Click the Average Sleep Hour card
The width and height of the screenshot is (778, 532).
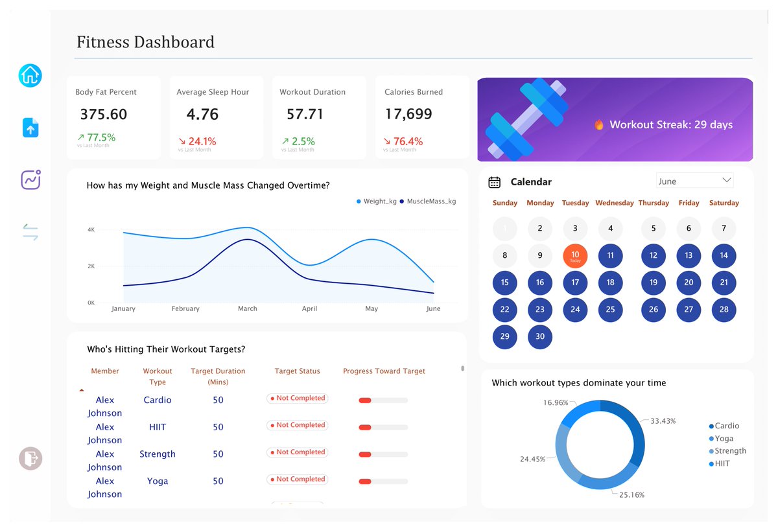[x=216, y=117]
